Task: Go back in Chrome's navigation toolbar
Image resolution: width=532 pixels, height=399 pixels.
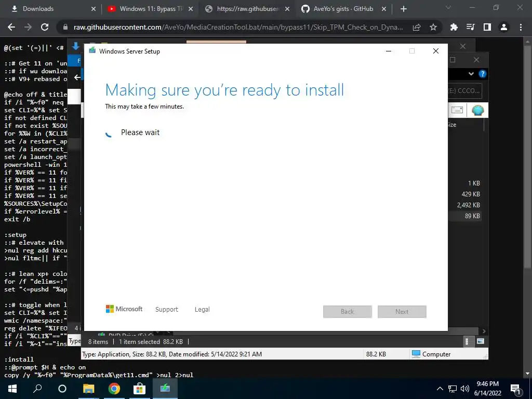Action: 11,27
